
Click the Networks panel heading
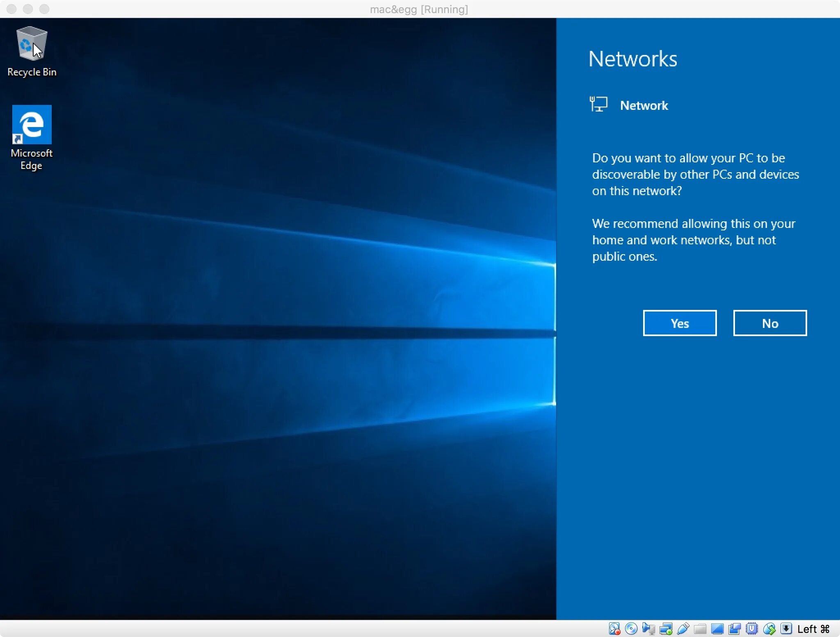[x=632, y=59]
